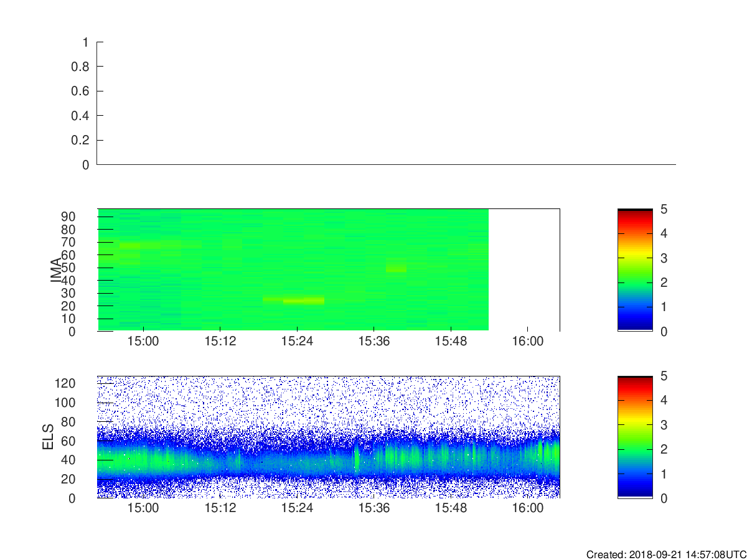Click the IMA plot's color scale bar
The width and height of the screenshot is (747, 560).
[x=635, y=270]
